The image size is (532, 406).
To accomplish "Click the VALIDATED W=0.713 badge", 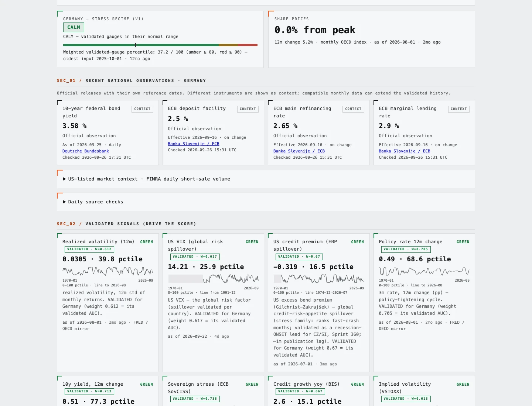I will coord(89,392).
